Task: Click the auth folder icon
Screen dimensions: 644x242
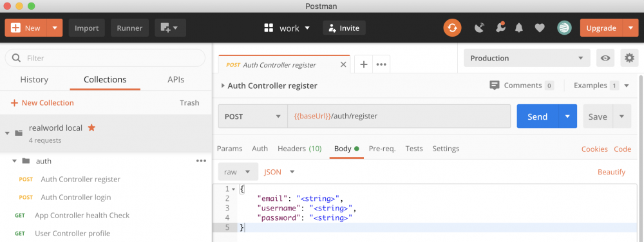Action: pyautogui.click(x=26, y=161)
